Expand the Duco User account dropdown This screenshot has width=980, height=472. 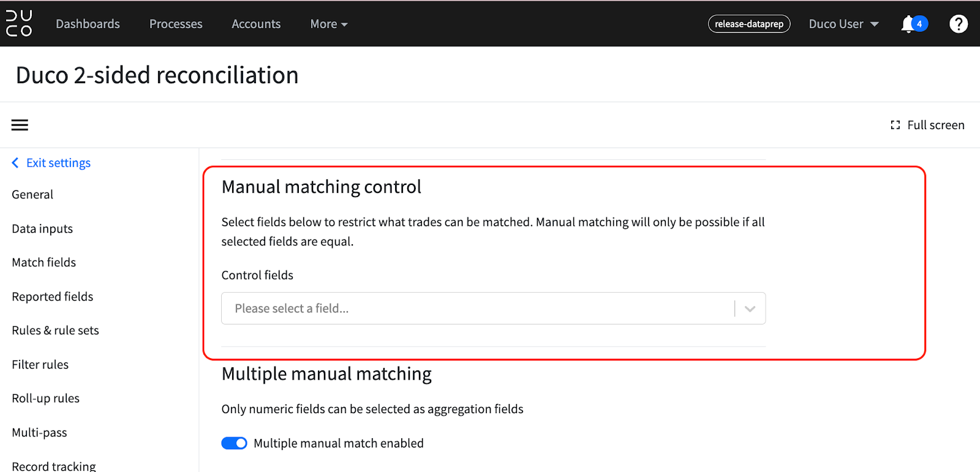(x=843, y=23)
